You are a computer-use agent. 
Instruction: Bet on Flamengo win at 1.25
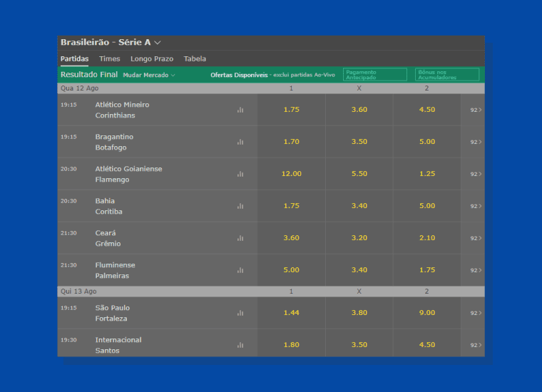point(427,174)
